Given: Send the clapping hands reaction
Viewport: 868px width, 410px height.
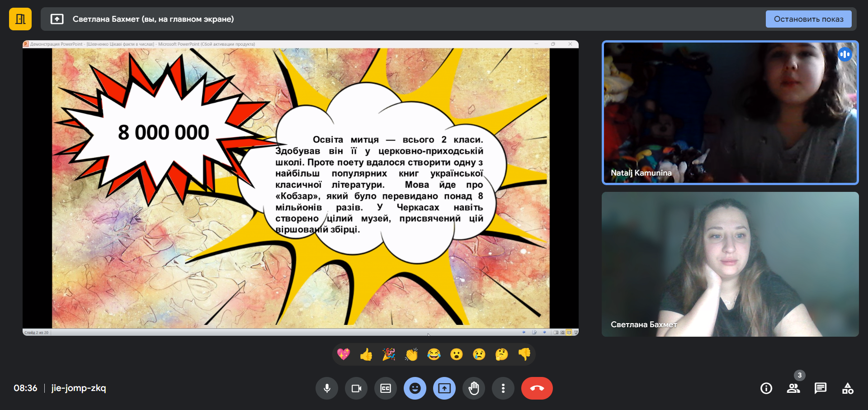Looking at the screenshot, I should [411, 354].
